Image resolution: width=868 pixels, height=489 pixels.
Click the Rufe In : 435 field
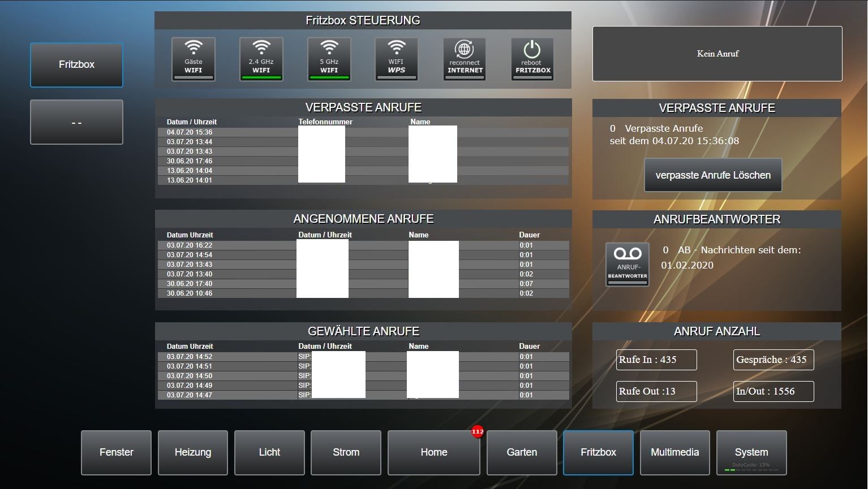(x=656, y=360)
